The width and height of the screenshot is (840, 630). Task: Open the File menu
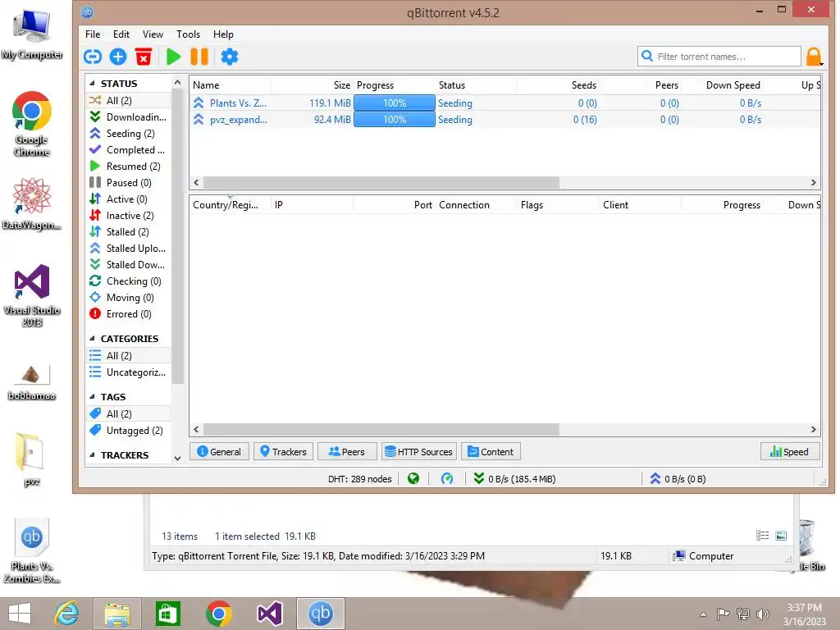[93, 34]
